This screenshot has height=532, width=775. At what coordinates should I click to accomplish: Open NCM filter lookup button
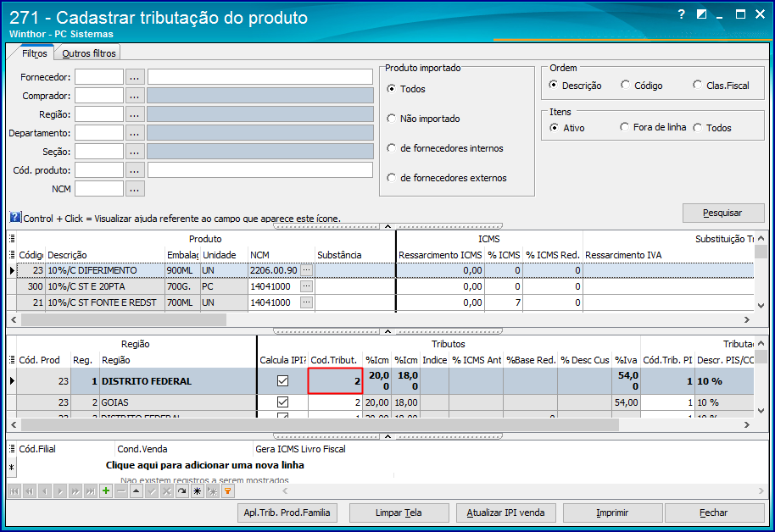coord(135,189)
